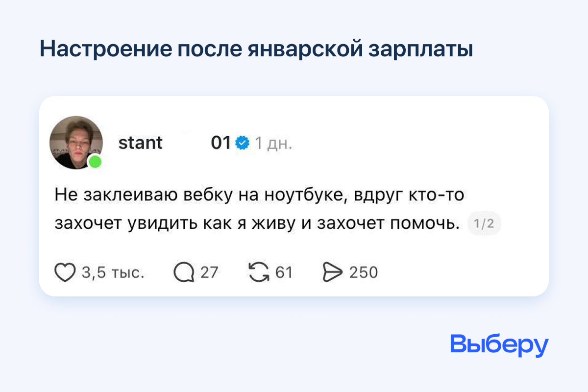Share the post with the paper plane icon
Screen dimensions: 588x392
click(333, 272)
